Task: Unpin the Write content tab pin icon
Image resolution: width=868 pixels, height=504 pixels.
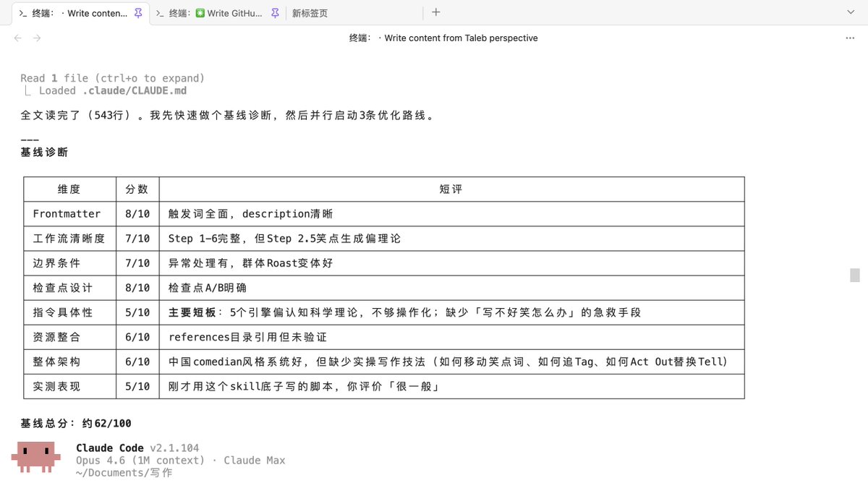Action: pos(138,13)
